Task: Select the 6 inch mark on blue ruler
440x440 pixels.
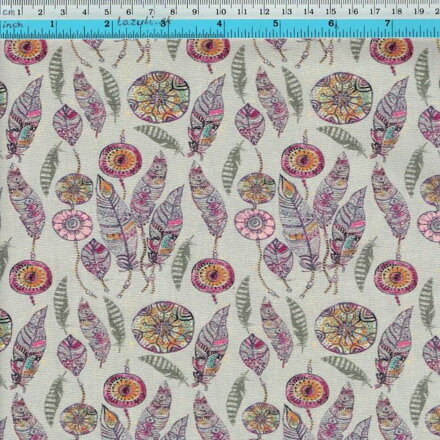Action: coord(331,24)
